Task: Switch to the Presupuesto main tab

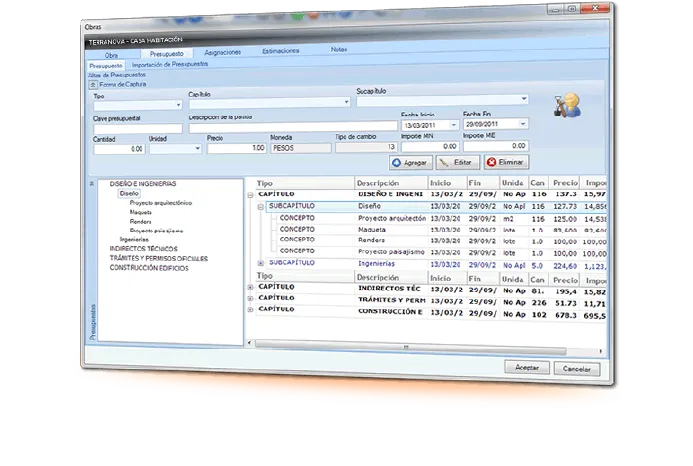Action: [167, 54]
